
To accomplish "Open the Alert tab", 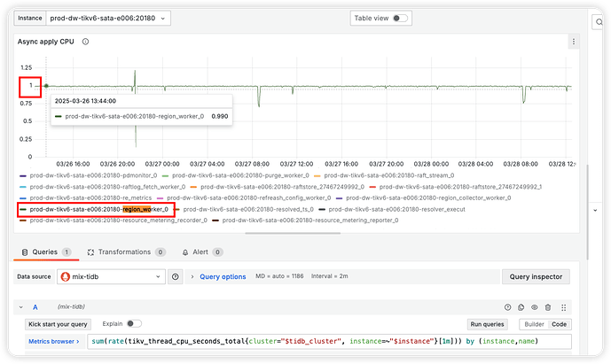I will (x=205, y=252).
